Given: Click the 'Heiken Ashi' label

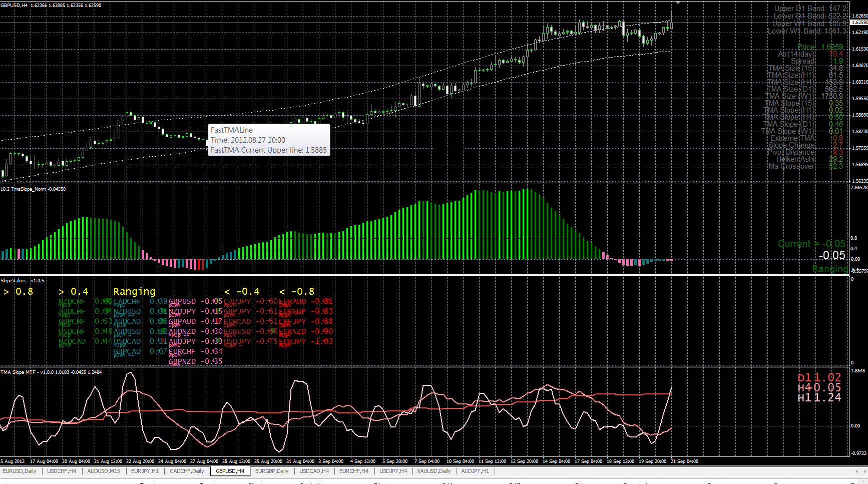Looking at the screenshot, I should click(x=796, y=159).
